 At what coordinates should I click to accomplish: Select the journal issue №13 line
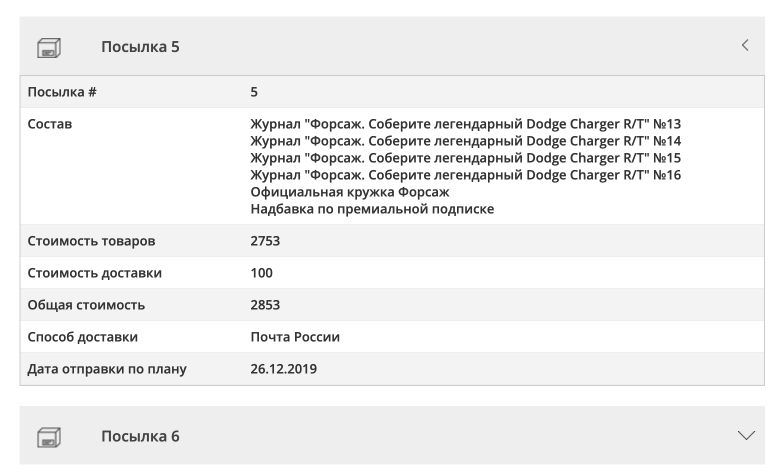pyautogui.click(x=465, y=124)
